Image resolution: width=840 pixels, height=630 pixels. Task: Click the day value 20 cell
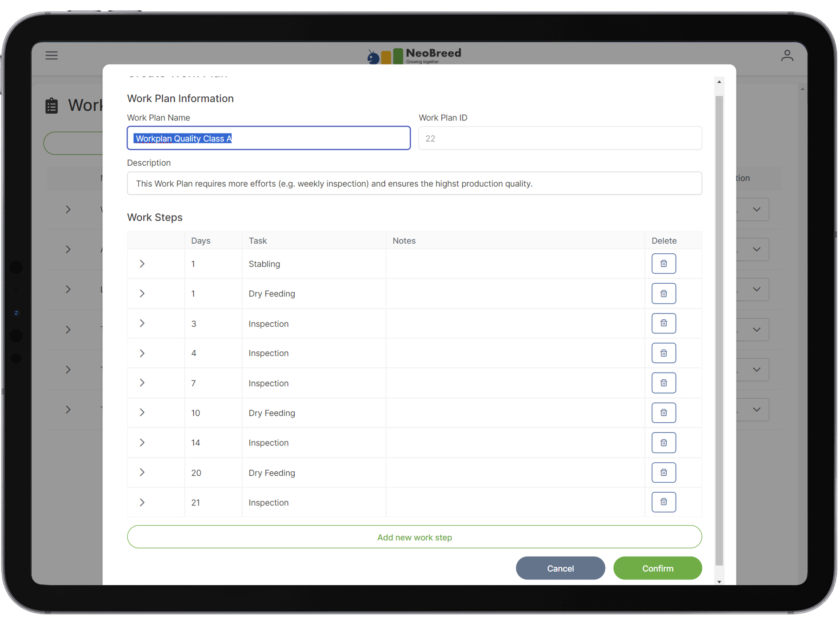tap(213, 473)
